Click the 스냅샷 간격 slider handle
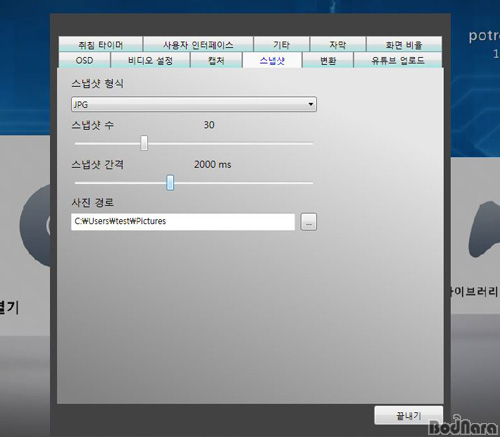500x437 pixels. (170, 183)
